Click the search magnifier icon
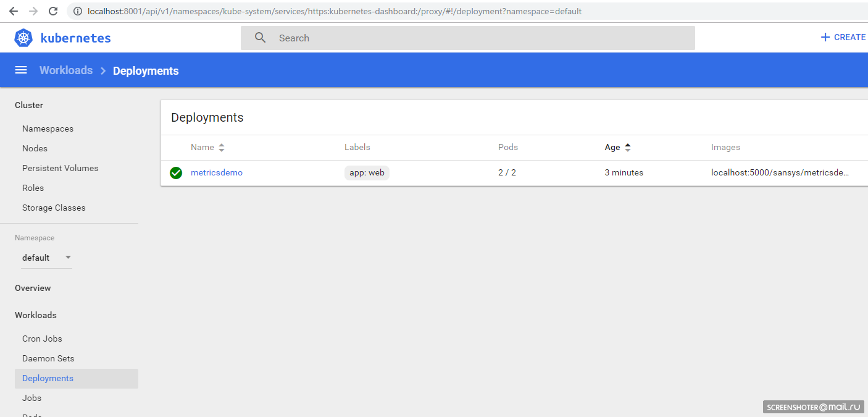 (261, 38)
